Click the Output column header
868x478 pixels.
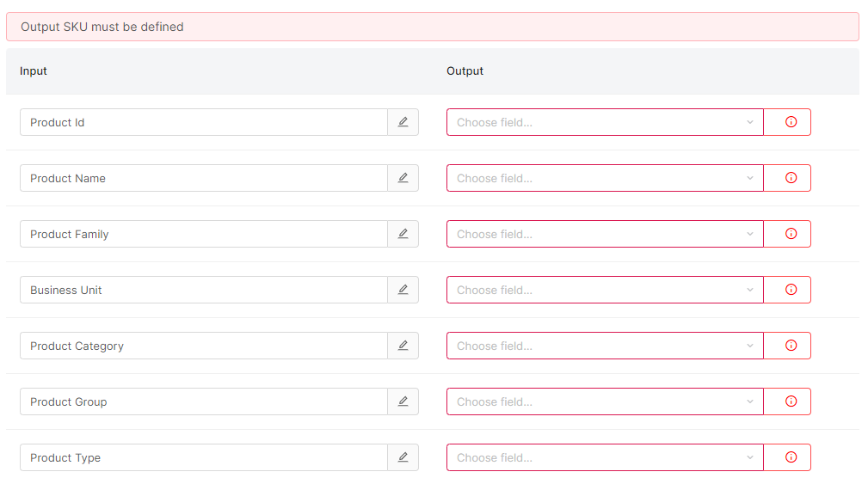(465, 71)
